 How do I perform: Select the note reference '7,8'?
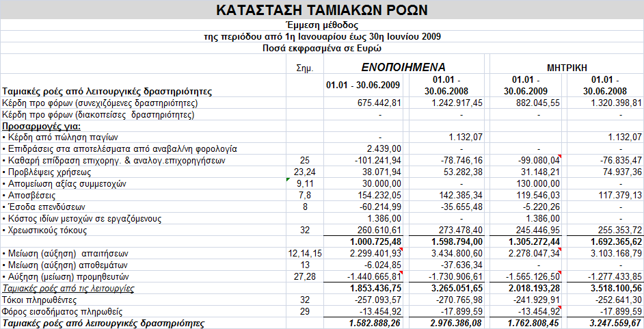pyautogui.click(x=305, y=196)
